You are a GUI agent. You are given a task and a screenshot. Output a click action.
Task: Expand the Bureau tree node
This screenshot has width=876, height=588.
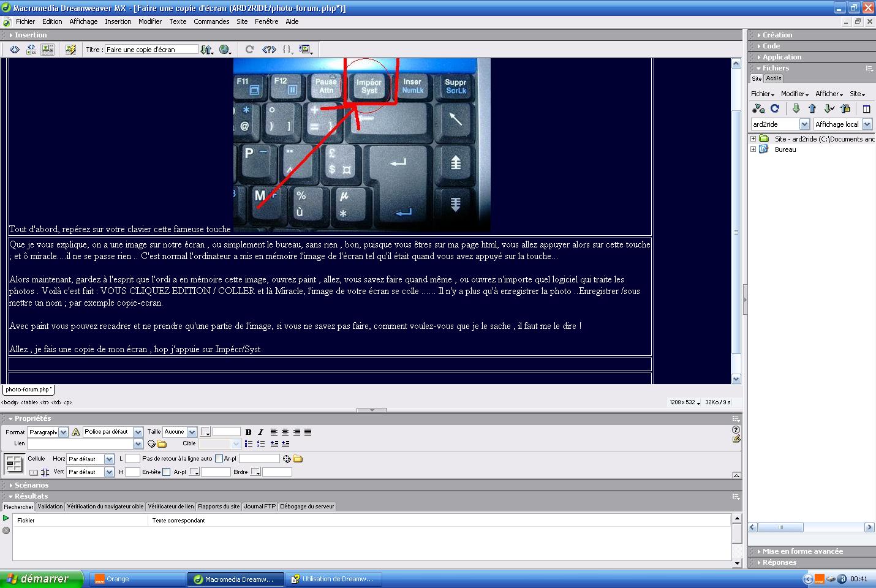point(753,149)
